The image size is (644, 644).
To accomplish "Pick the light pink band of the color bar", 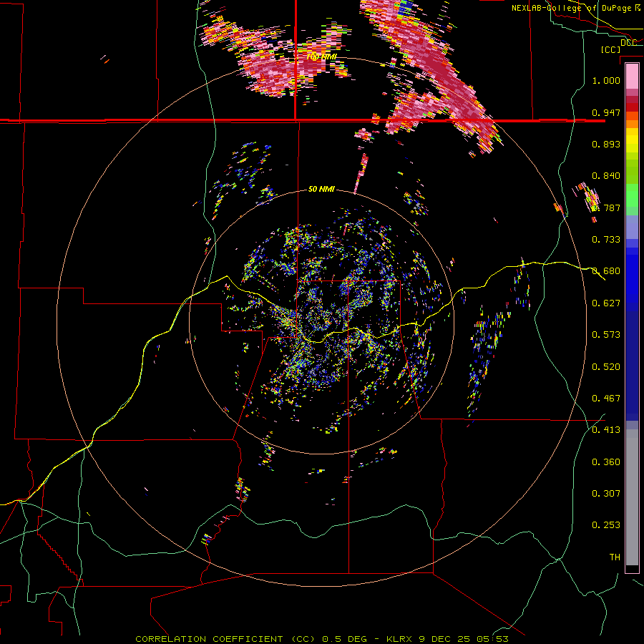I will click(x=632, y=76).
